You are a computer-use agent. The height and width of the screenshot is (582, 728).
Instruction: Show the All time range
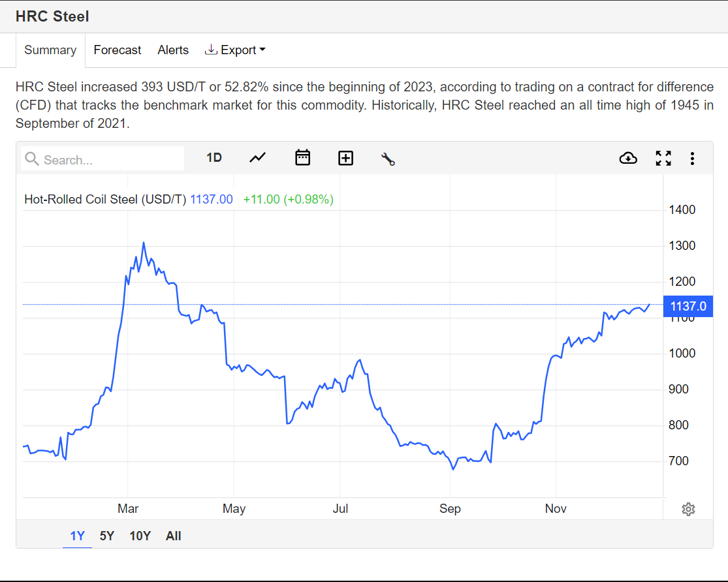click(174, 536)
